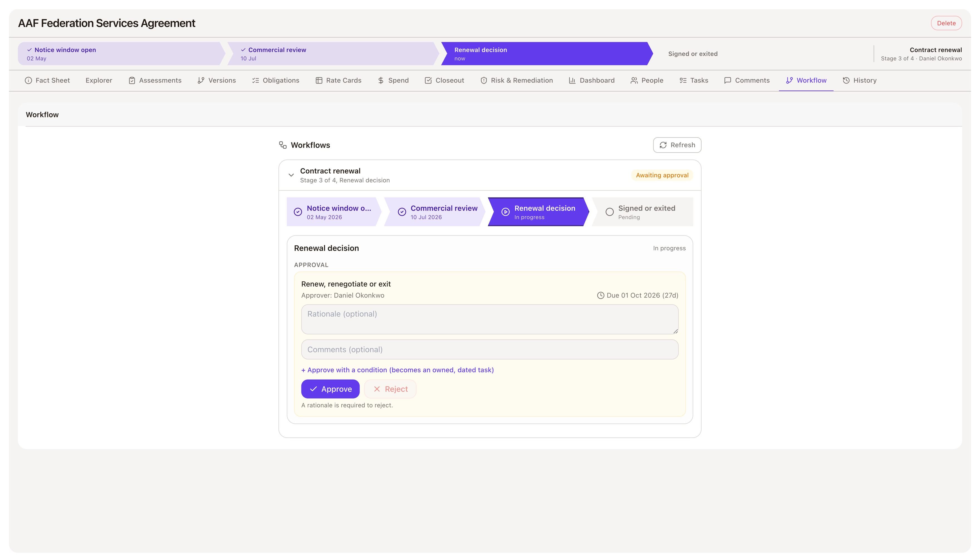Collapse the Contract renewal workflow chevron
Screen dimensions: 980x557
click(291, 175)
